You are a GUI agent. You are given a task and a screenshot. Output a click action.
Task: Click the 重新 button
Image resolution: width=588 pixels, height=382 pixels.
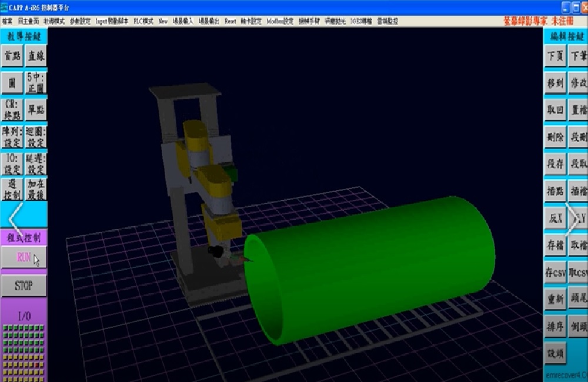pos(555,299)
